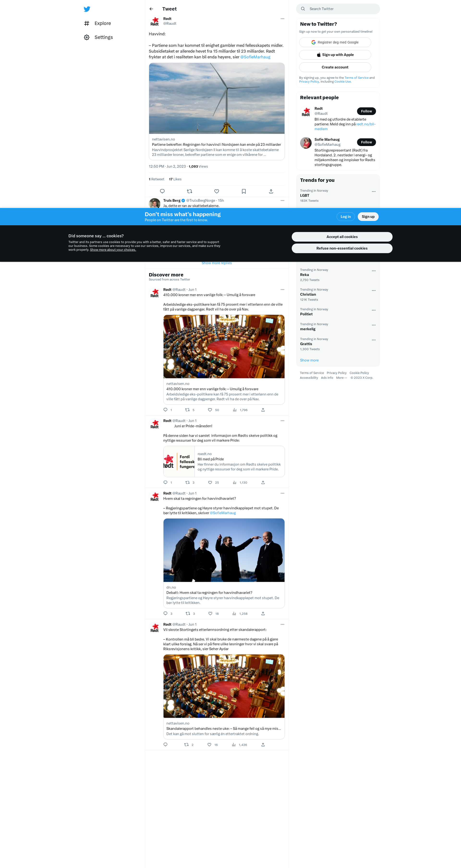Open more menu on the etterlønnsordning tweet

click(x=282, y=625)
